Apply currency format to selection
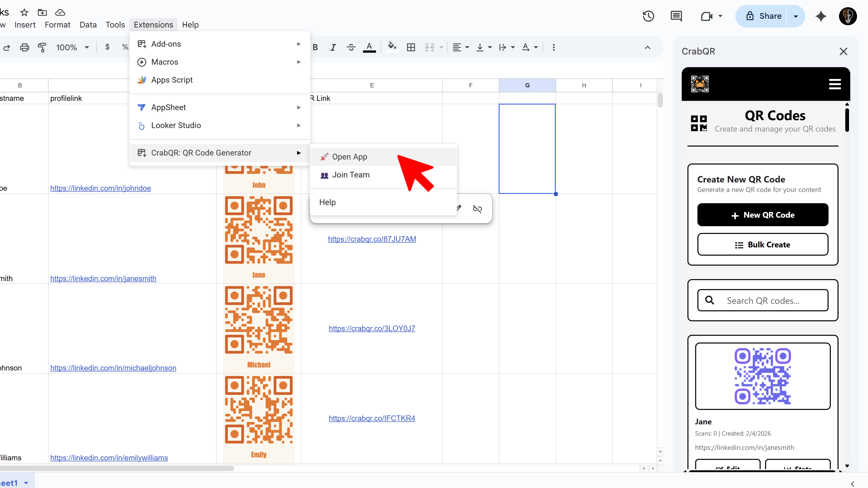868x488 pixels. pos(107,47)
